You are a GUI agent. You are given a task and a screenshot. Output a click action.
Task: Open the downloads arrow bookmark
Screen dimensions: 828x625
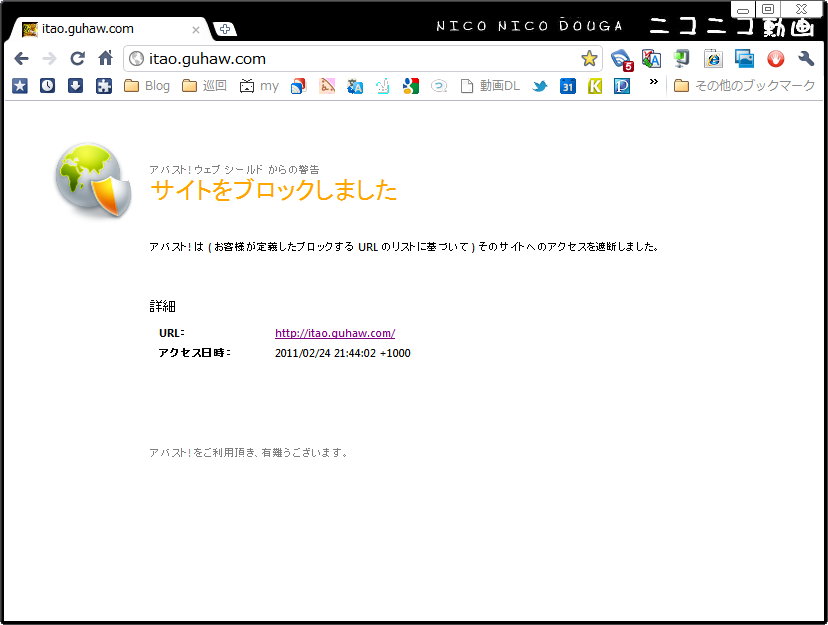(76, 86)
